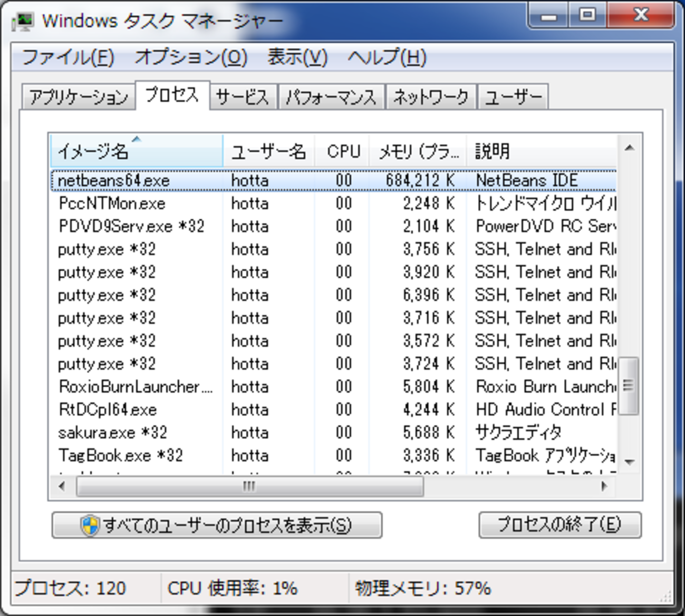The image size is (685, 616).
Task: Select the netbeans64.exe process
Action: 333,180
